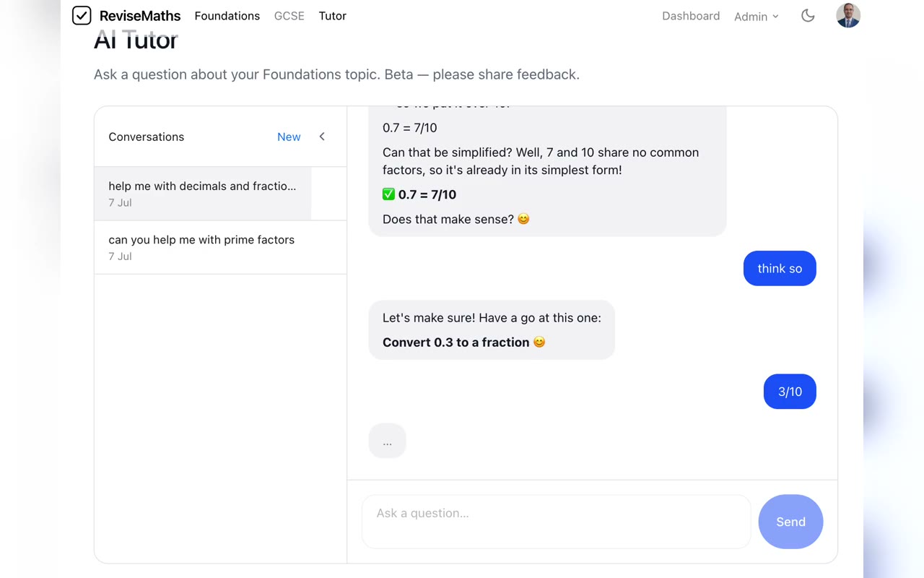Go to the GCSE nav item
The image size is (924, 578).
[289, 16]
